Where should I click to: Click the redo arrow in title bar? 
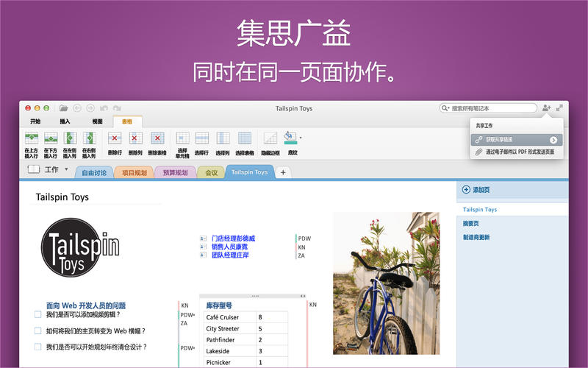117,108
